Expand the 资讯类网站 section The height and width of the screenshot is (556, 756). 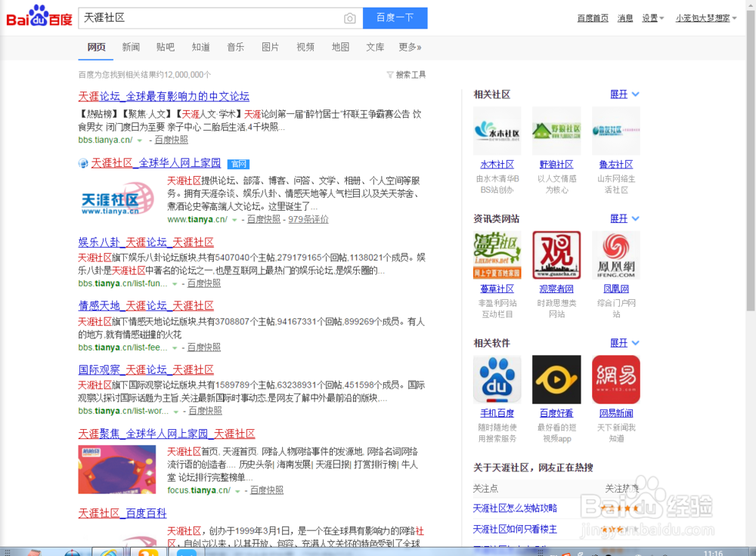tap(624, 219)
